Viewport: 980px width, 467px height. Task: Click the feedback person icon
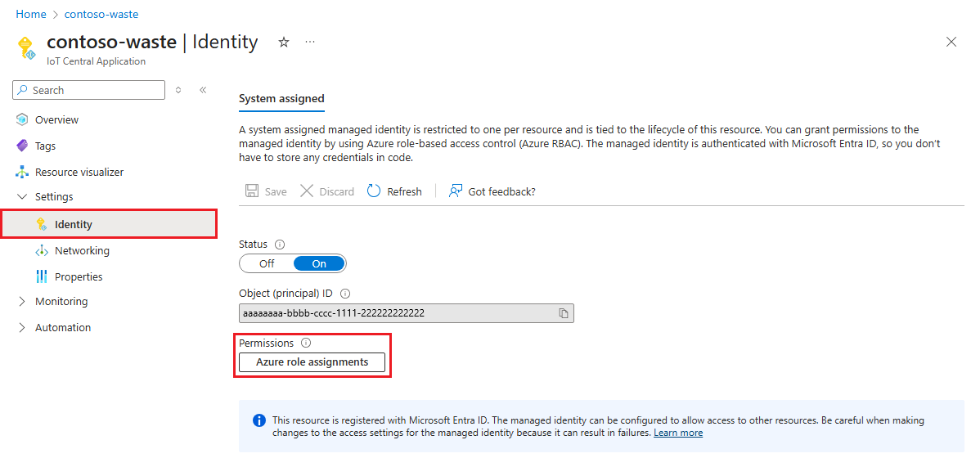(456, 191)
